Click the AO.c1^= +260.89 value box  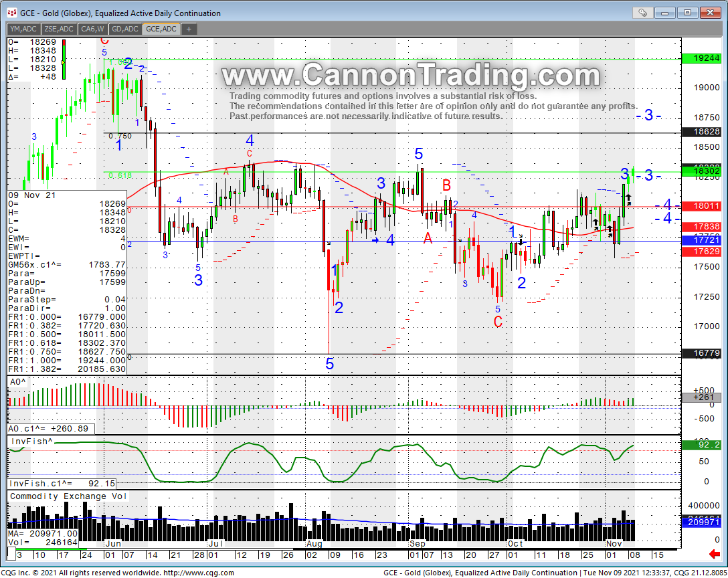point(52,429)
